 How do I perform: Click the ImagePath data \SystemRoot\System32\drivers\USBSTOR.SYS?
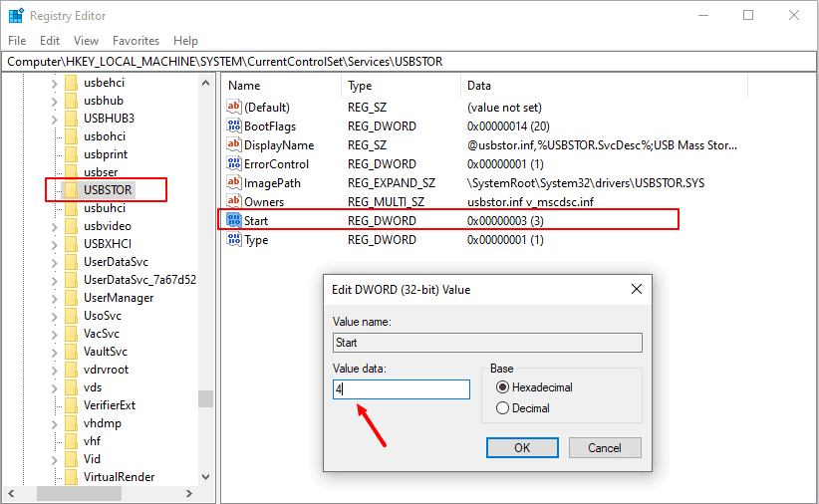pyautogui.click(x=586, y=183)
